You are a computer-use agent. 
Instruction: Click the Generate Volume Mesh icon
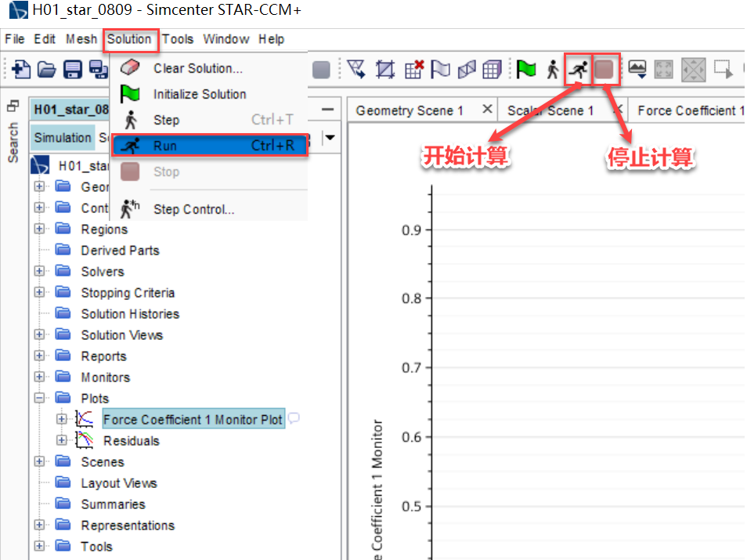pos(385,70)
